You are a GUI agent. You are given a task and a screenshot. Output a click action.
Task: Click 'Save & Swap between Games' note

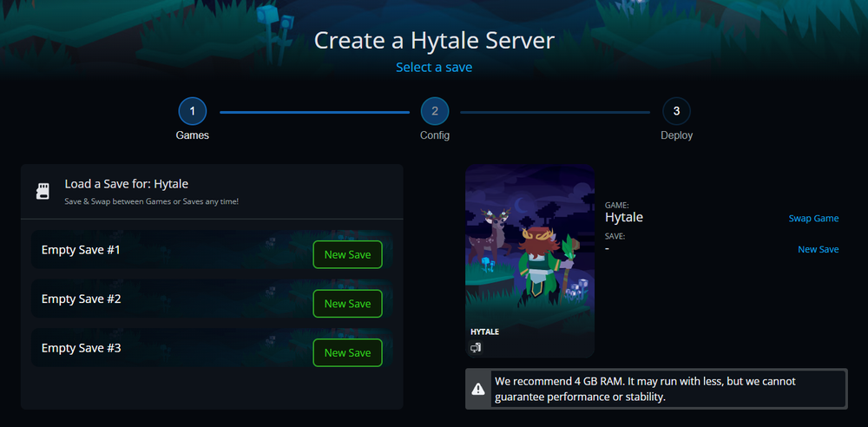[152, 201]
